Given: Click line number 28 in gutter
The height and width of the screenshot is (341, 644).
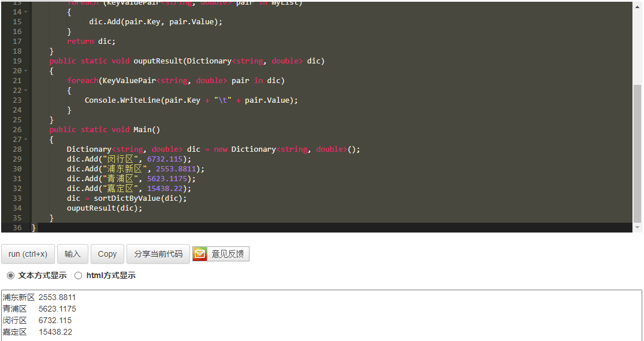Looking at the screenshot, I should [x=17, y=149].
